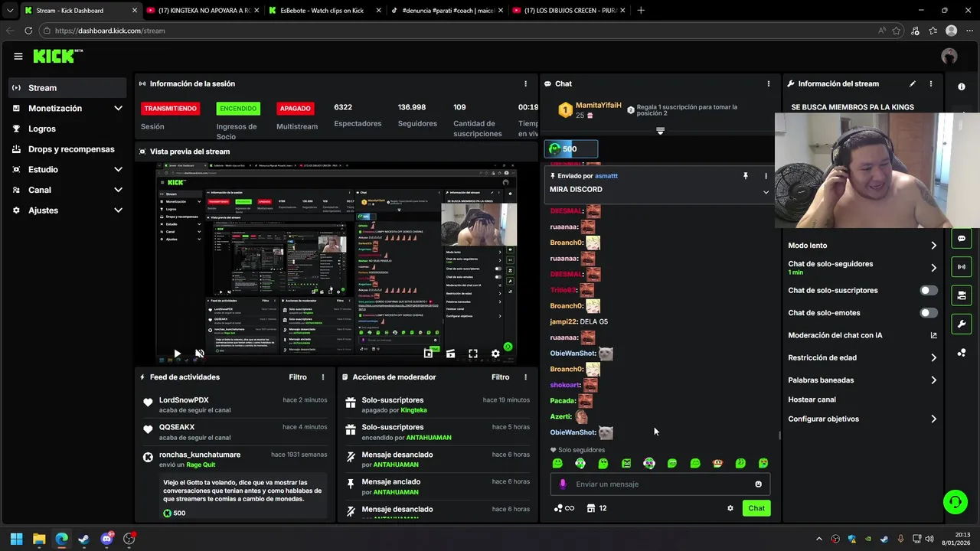Click the green headset support button

pyautogui.click(x=955, y=502)
